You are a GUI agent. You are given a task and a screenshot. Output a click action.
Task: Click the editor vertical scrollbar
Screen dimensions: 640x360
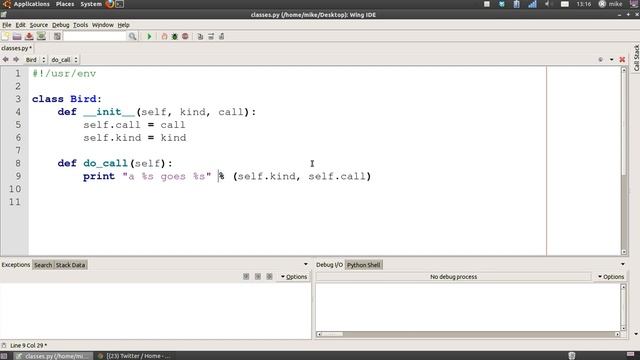(624, 161)
